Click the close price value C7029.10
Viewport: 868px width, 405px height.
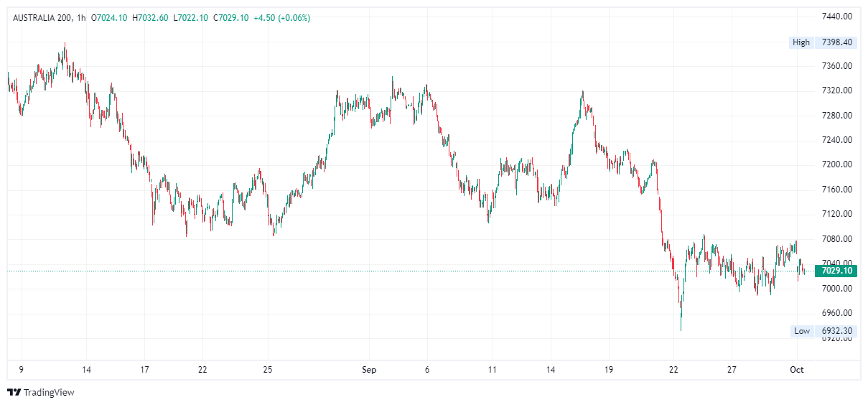231,17
